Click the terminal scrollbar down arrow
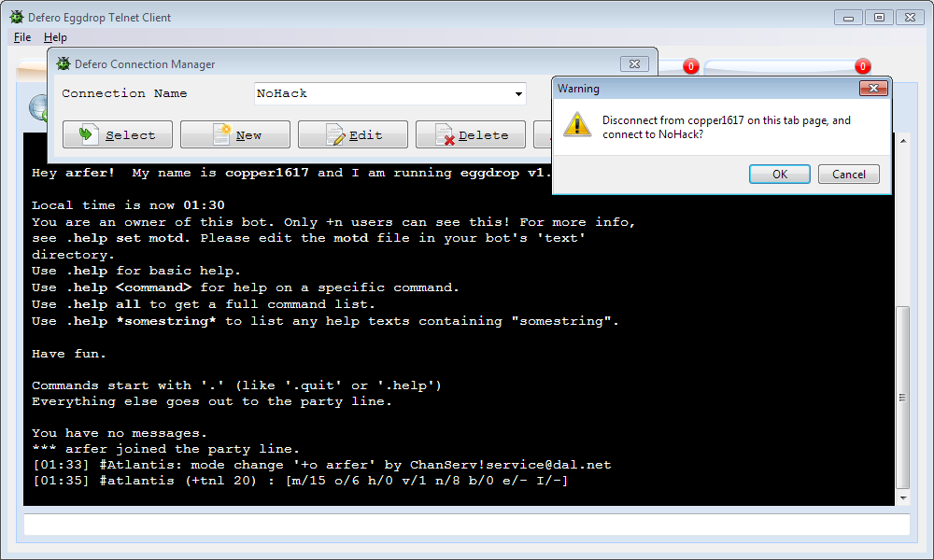This screenshot has height=560, width=934. coord(903,498)
